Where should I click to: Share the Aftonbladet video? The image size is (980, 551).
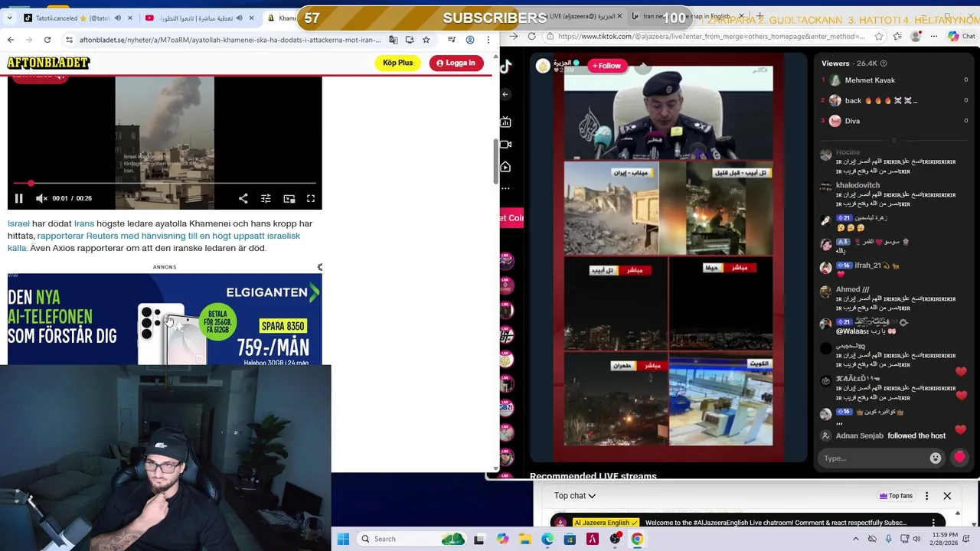pyautogui.click(x=243, y=198)
